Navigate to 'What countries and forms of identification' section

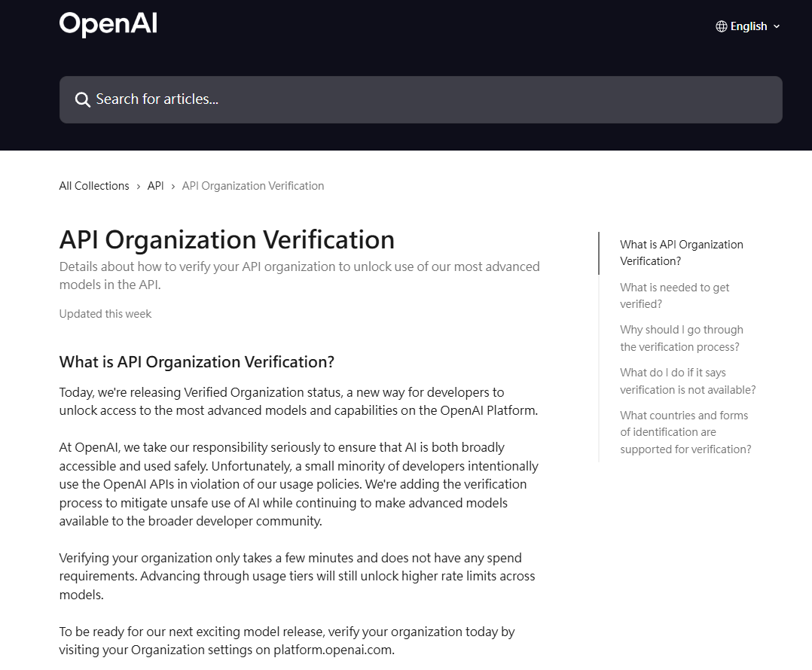tap(685, 432)
